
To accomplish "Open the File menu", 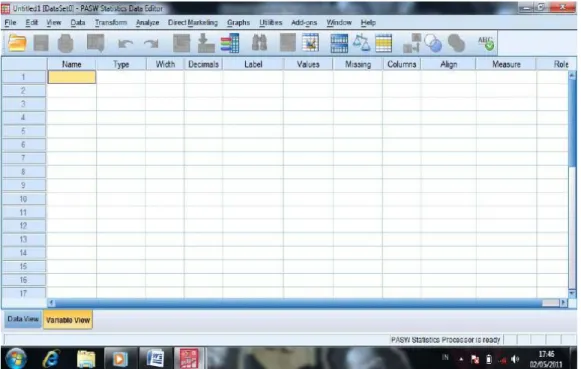I will point(10,23).
